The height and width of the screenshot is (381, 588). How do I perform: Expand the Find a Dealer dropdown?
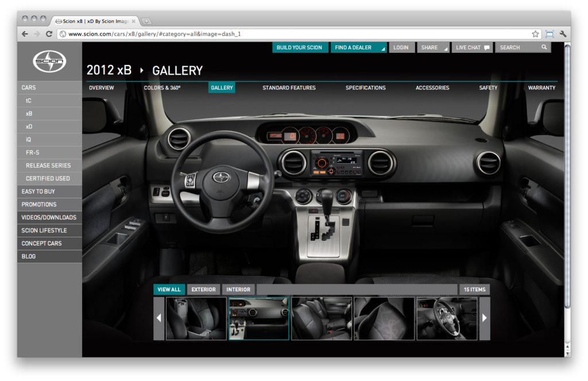[x=383, y=49]
